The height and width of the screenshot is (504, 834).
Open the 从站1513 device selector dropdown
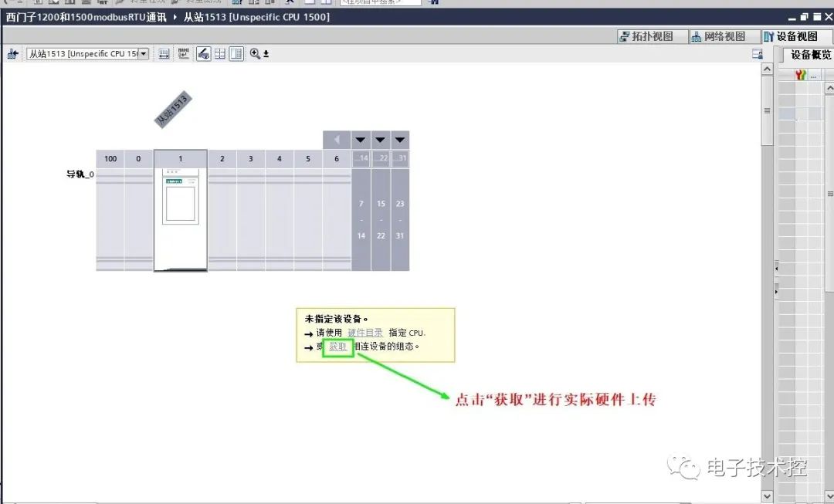click(x=144, y=54)
